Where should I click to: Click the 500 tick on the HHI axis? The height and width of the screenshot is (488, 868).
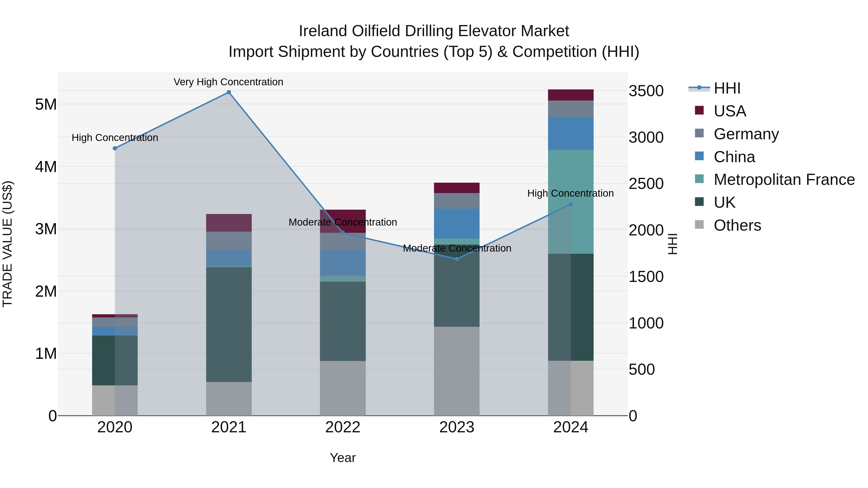642,369
